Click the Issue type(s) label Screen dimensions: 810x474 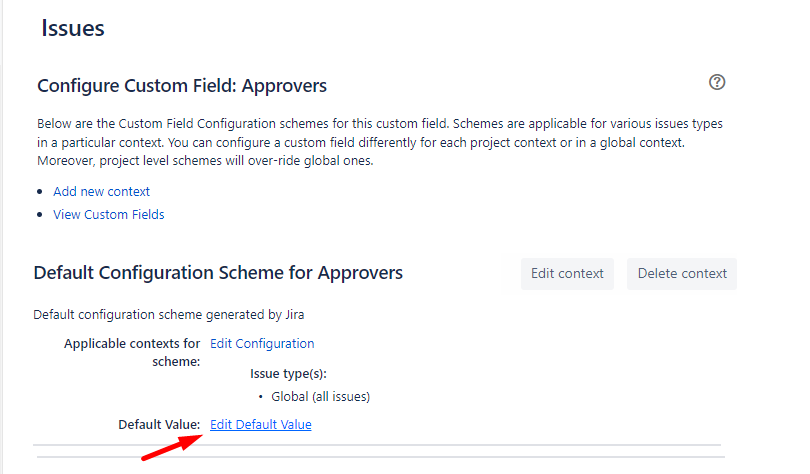tap(288, 373)
